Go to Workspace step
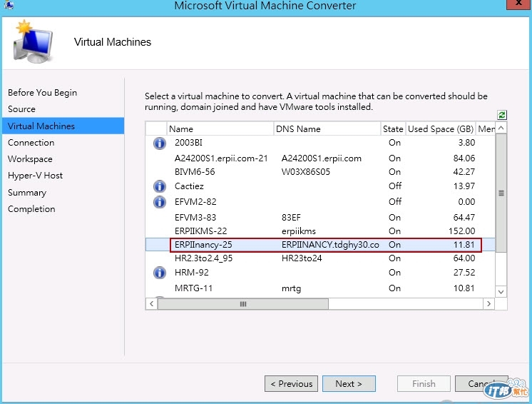Screen dimensions: 532x404 point(30,159)
